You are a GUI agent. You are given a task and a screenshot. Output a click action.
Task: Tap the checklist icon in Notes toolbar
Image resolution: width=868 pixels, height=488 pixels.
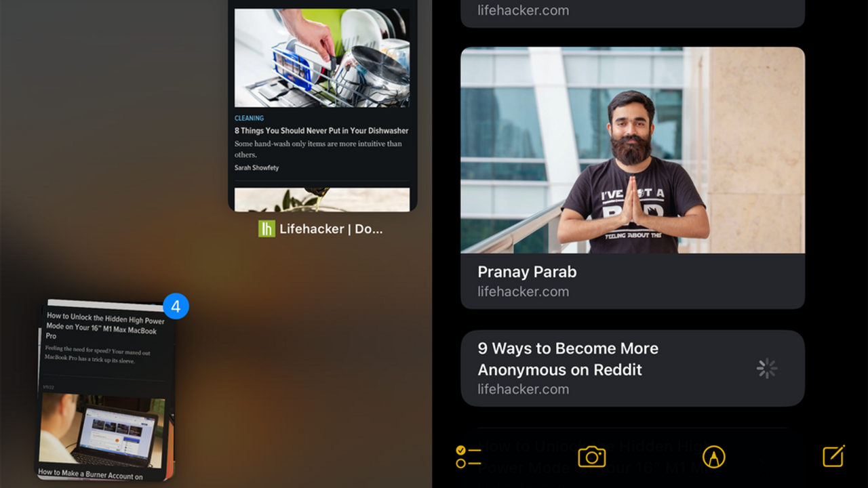tap(468, 457)
